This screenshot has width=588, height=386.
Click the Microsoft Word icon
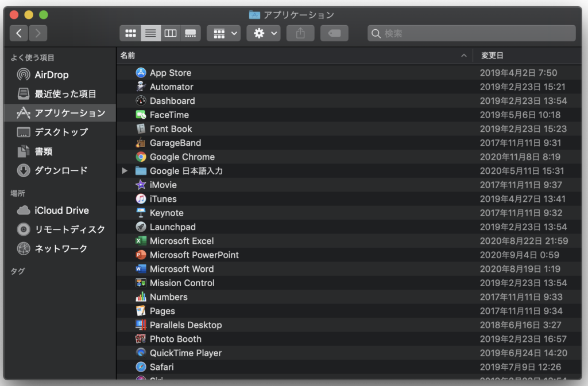coord(141,269)
